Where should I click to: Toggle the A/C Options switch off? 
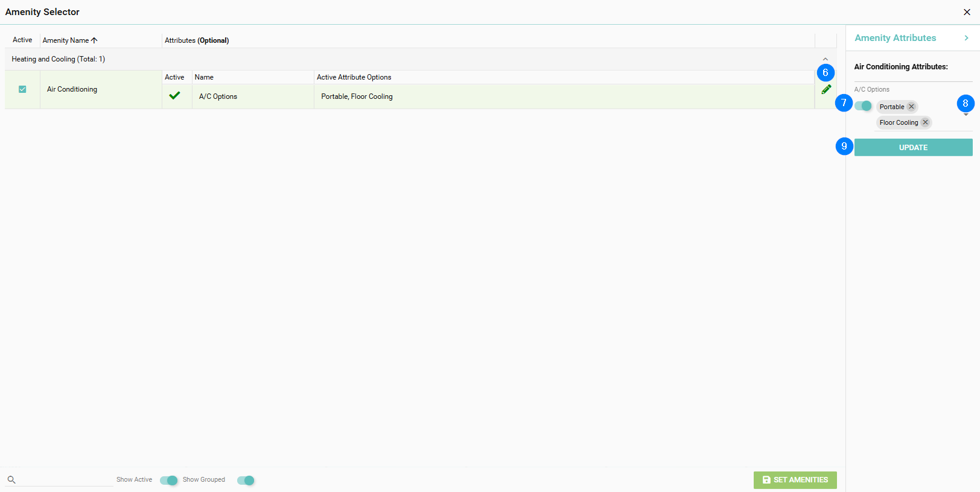pos(864,106)
